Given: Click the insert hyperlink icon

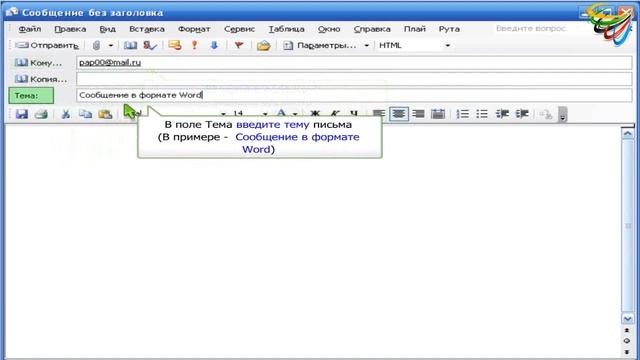Looking at the screenshot, I should pos(546,114).
